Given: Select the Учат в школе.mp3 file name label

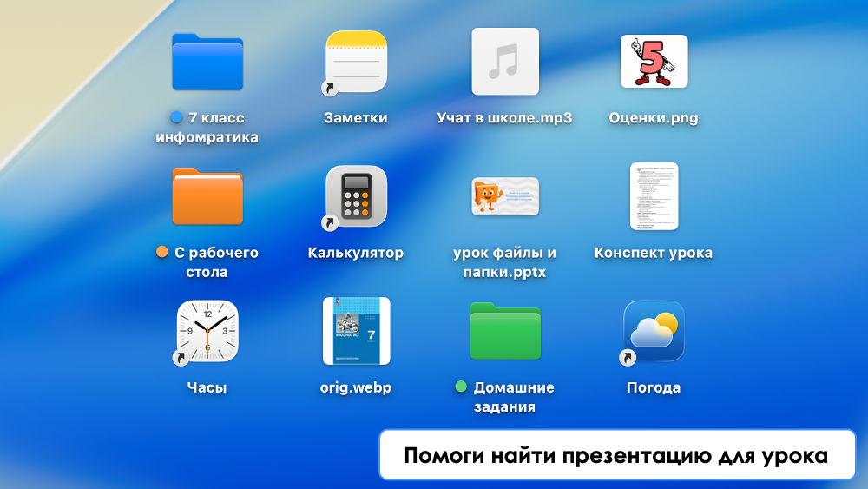Looking at the screenshot, I should [x=505, y=118].
